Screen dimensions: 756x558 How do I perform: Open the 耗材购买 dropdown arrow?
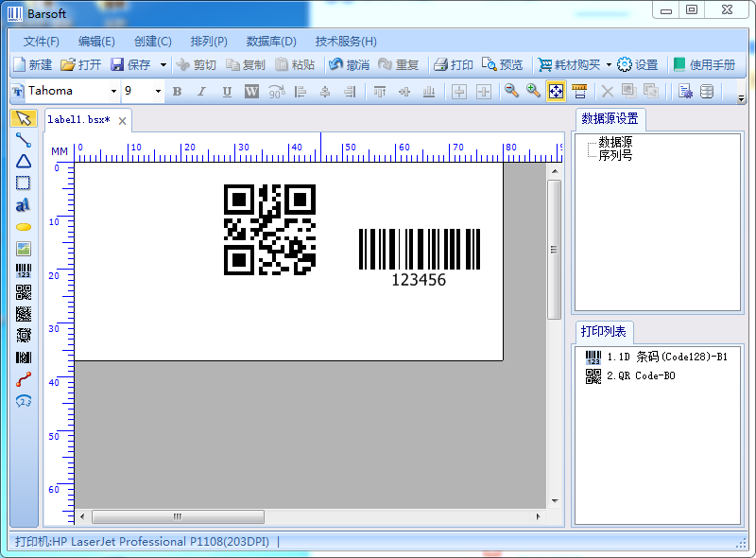pos(609,64)
